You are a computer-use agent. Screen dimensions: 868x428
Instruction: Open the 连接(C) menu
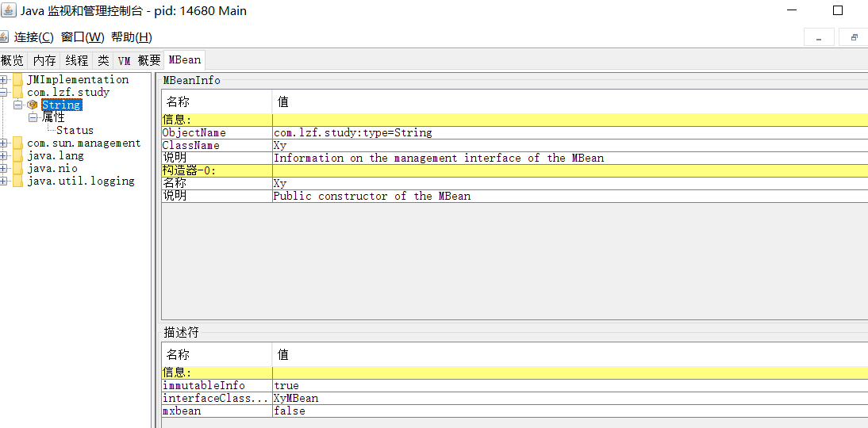[x=33, y=37]
